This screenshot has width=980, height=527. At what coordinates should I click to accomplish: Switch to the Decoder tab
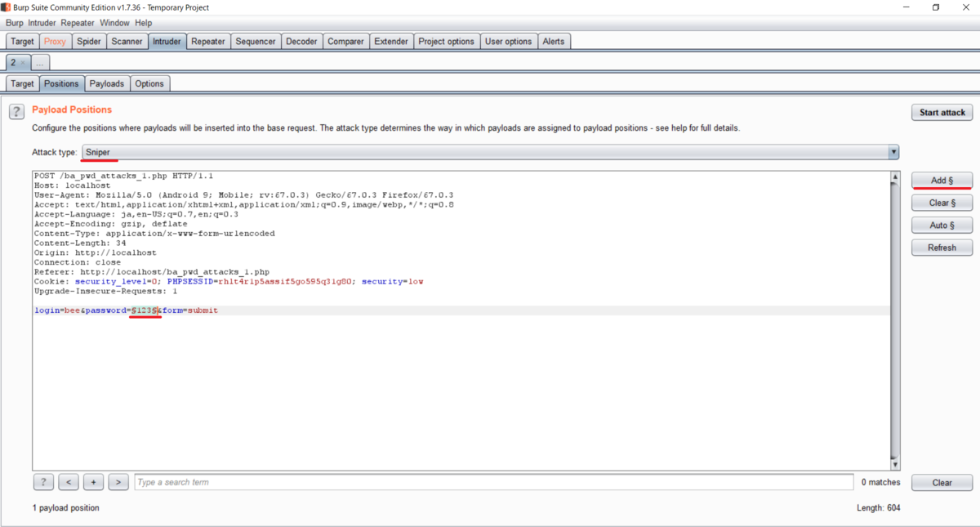point(301,41)
